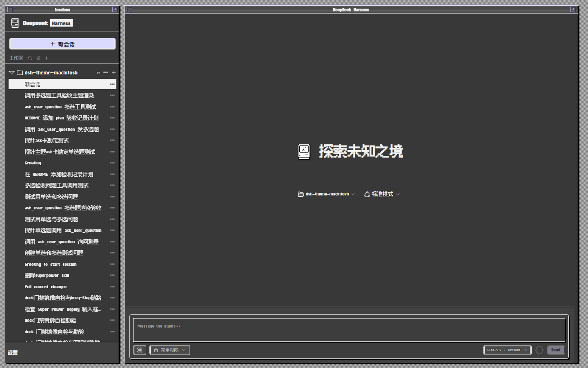588x368 pixels.
Task: Click the + 新会话 button
Action: point(62,44)
